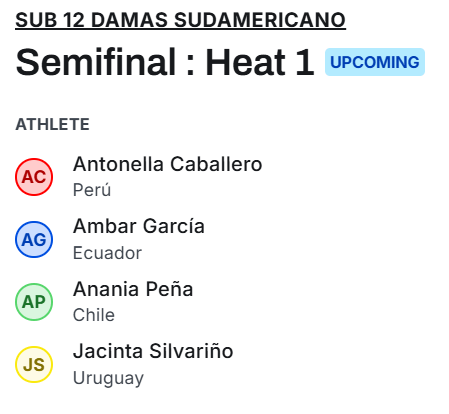Click the red AC avatar icon
Image resolution: width=449 pixels, height=414 pixels.
pyautogui.click(x=34, y=177)
